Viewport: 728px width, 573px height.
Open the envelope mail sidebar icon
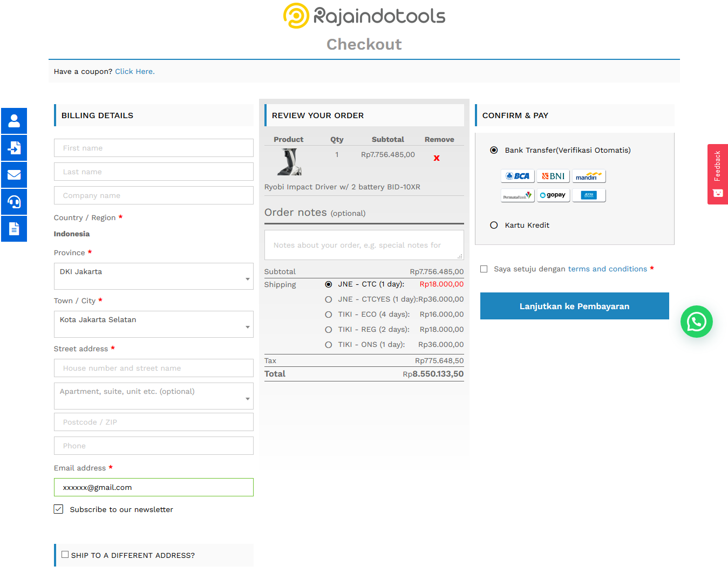(14, 175)
